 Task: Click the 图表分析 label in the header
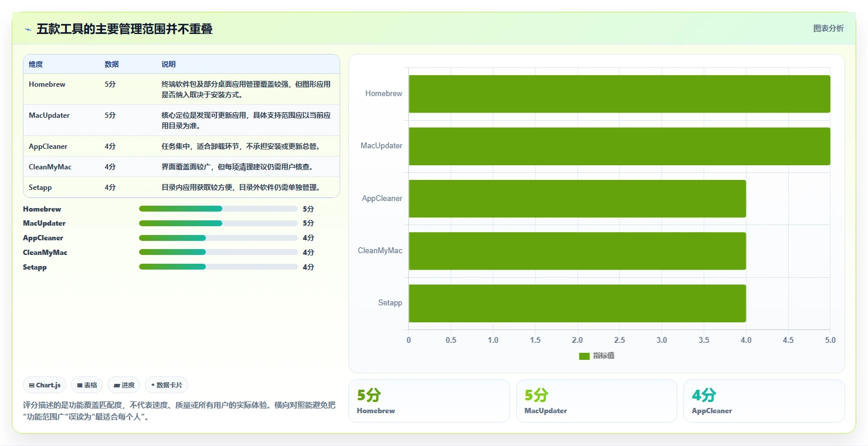[x=828, y=28]
